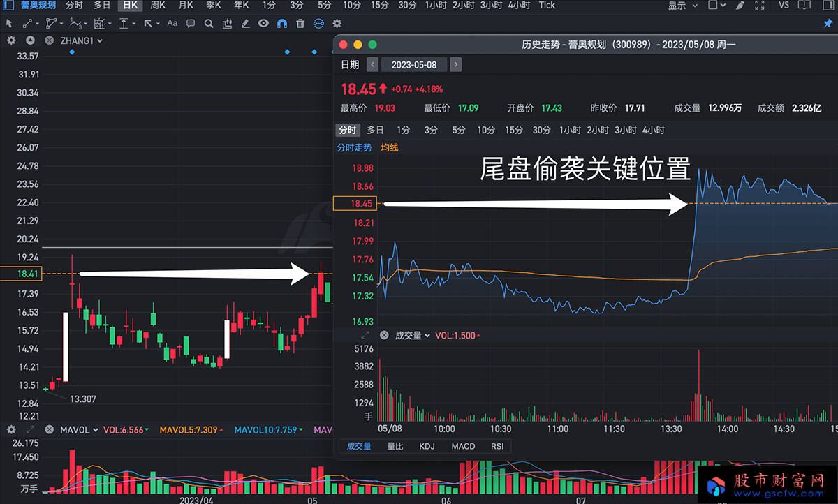Toggle the 均线 legend line
This screenshot has height=504, width=838.
point(390,148)
